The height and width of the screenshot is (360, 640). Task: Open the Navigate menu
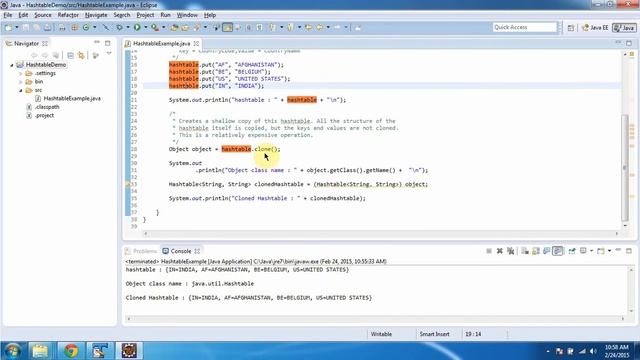click(96, 15)
